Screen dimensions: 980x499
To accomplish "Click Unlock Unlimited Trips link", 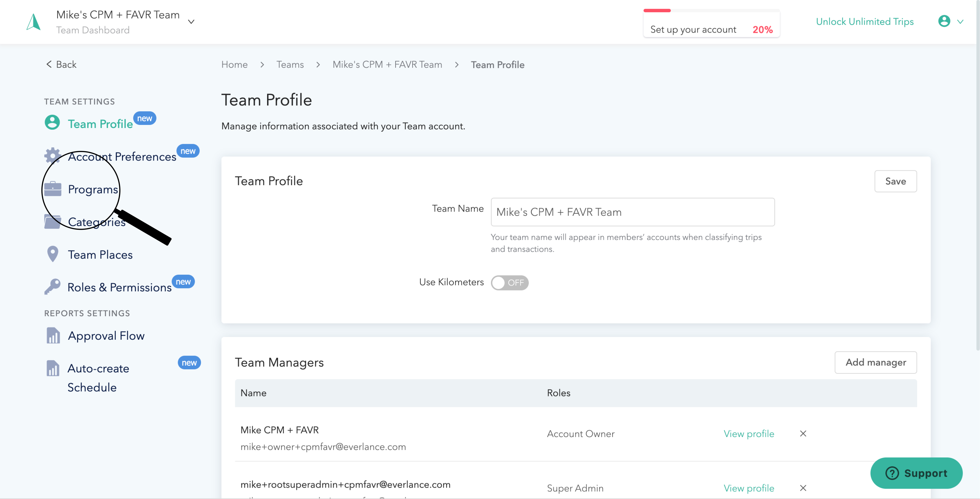I will (x=864, y=22).
